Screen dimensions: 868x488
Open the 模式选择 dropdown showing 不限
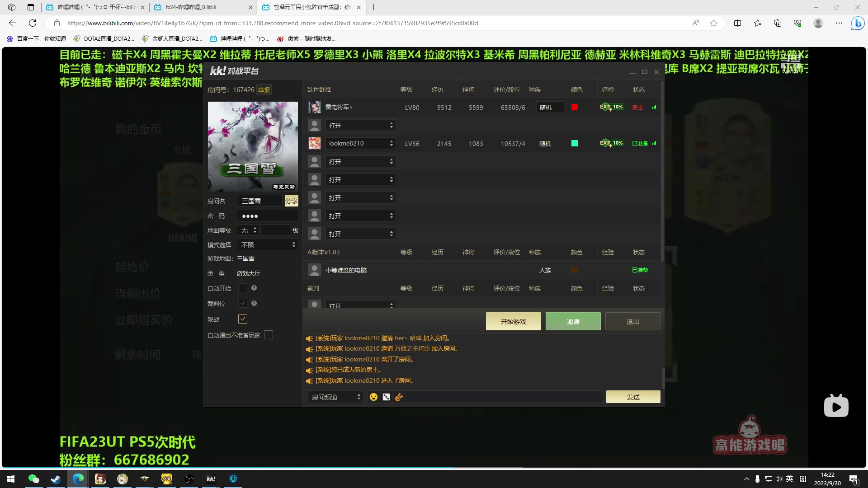[268, 244]
